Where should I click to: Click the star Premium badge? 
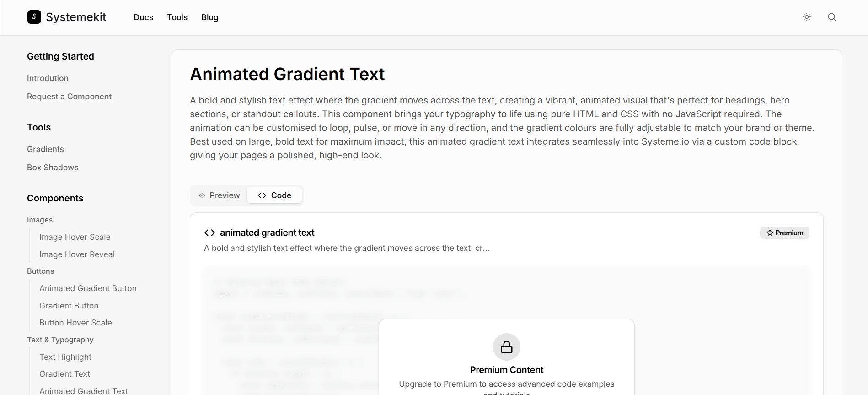coord(785,233)
